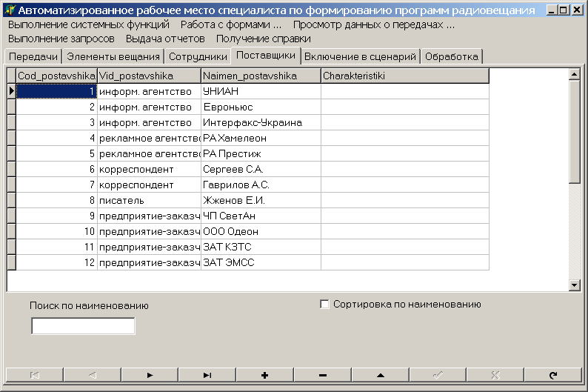Open the Включение в сценарий tab
588x392 pixels.
[360, 56]
